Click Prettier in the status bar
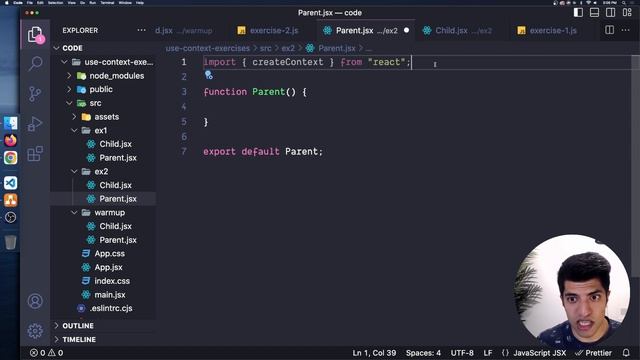The image size is (640, 360). click(x=594, y=353)
